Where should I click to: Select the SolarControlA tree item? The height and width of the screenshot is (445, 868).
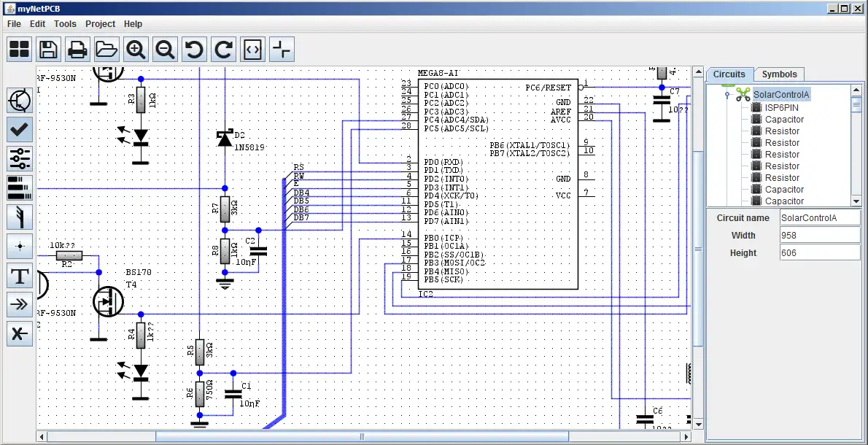click(781, 95)
